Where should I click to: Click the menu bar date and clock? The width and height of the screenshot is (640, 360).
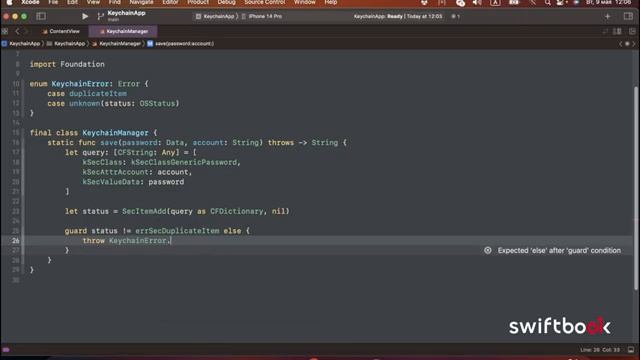click(x=609, y=2)
